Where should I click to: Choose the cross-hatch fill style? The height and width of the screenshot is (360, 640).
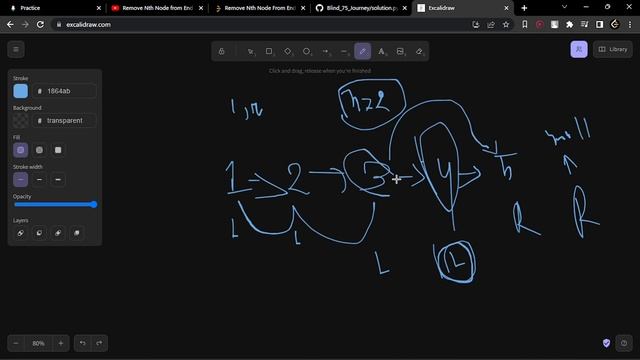39,150
